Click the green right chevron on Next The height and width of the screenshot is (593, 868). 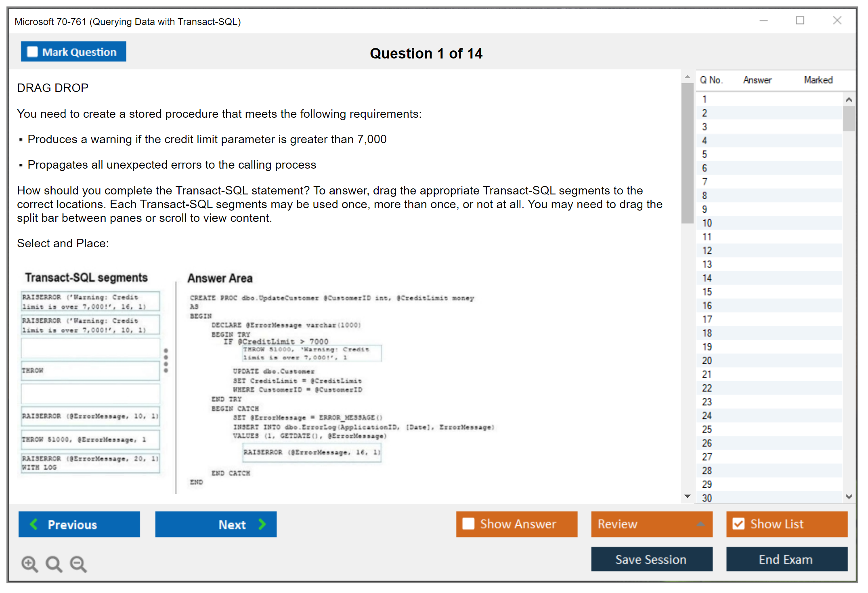pyautogui.click(x=262, y=524)
